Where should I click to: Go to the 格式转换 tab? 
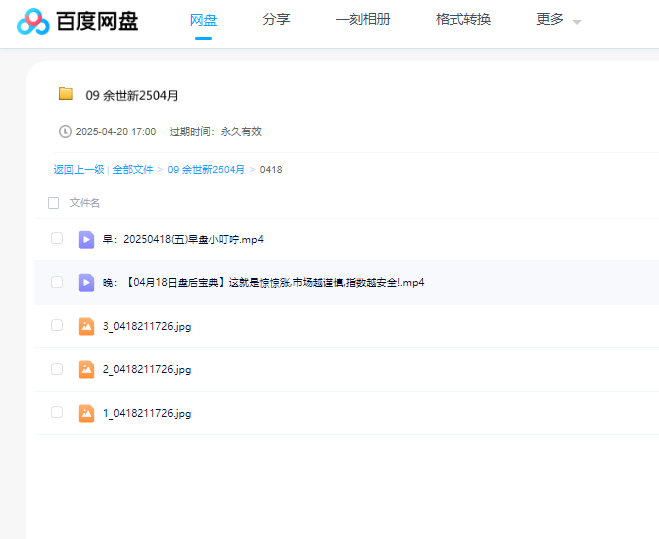pyautogui.click(x=463, y=19)
